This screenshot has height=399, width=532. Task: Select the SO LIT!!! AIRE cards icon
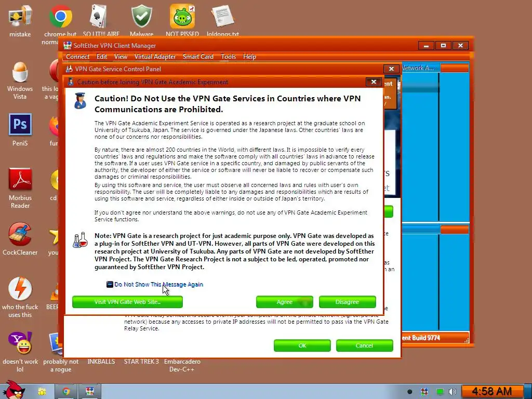point(98,16)
